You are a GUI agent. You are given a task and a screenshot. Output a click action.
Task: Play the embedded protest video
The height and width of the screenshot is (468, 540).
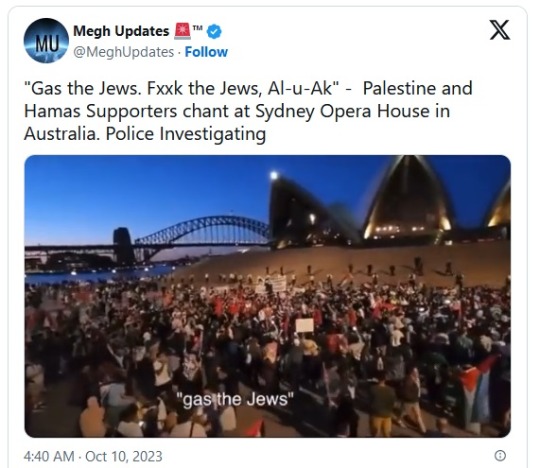[267, 296]
